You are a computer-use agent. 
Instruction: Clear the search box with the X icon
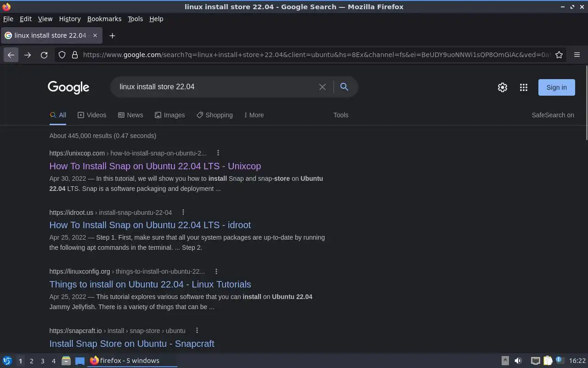coord(322,87)
